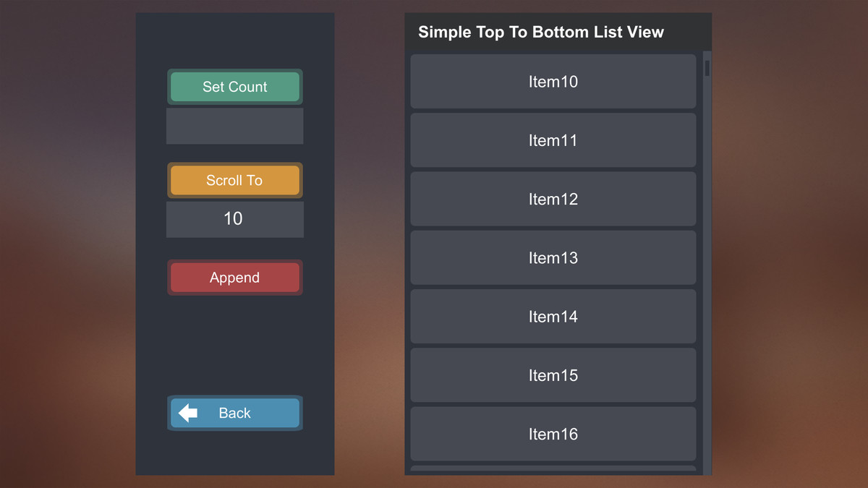The width and height of the screenshot is (868, 488).
Task: Click the partially visible item below Item16
Action: click(x=553, y=472)
